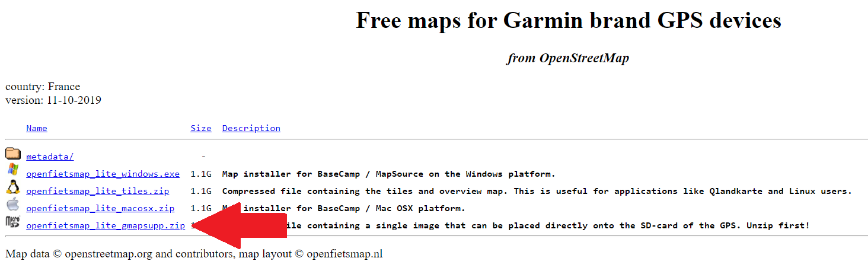Click the map data copyright footer
This screenshot has width=868, height=274.
click(x=194, y=254)
